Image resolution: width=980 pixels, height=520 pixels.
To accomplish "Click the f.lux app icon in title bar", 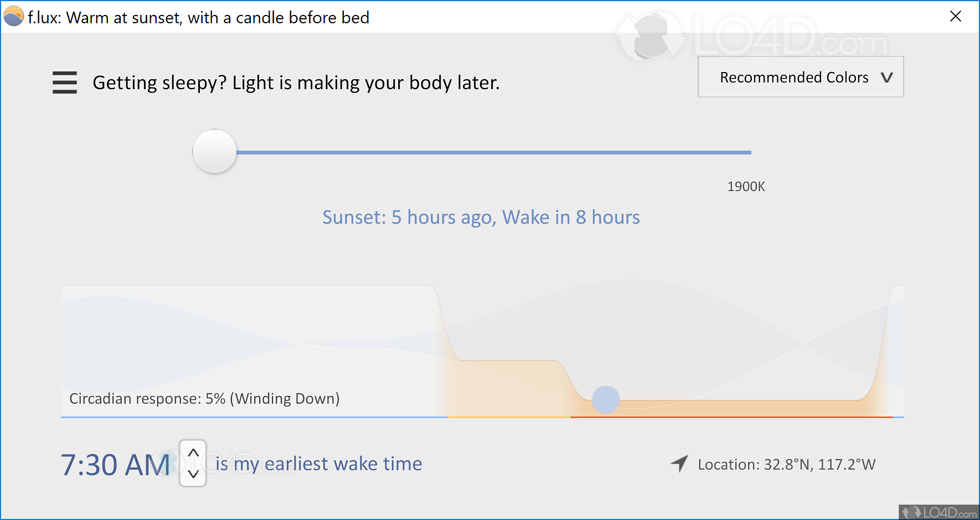I will (13, 17).
